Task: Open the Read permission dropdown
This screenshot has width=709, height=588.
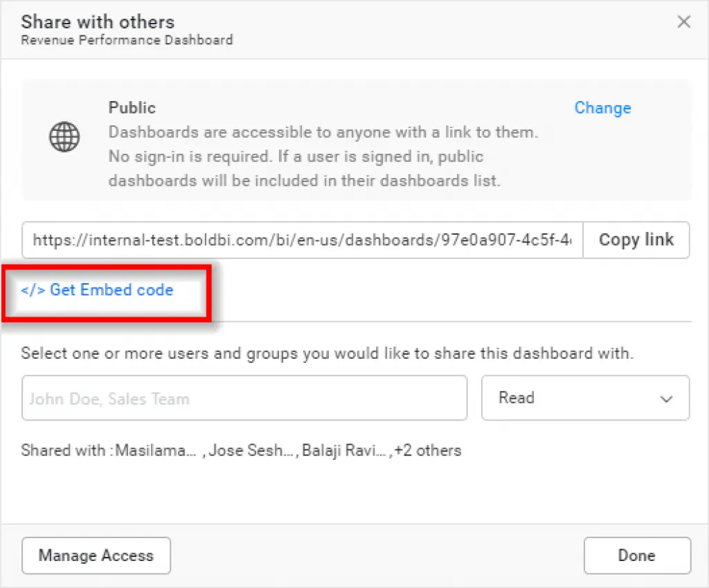Action: [x=585, y=398]
